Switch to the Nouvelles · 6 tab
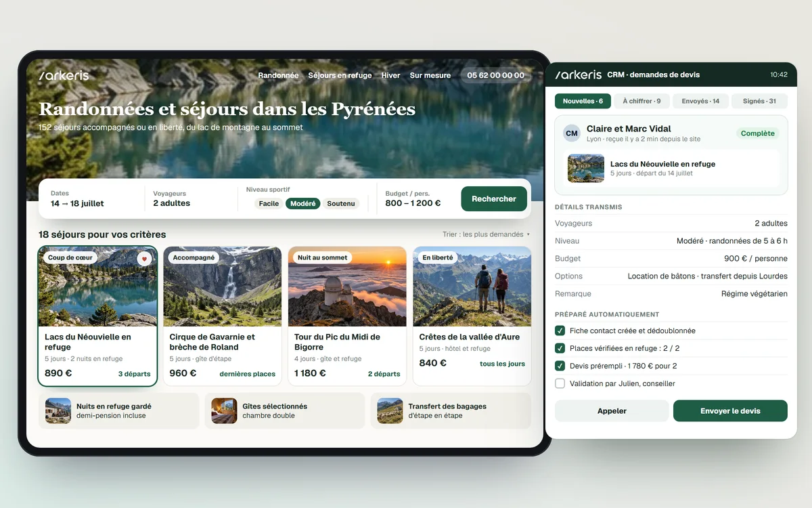812x508 pixels. tap(583, 101)
